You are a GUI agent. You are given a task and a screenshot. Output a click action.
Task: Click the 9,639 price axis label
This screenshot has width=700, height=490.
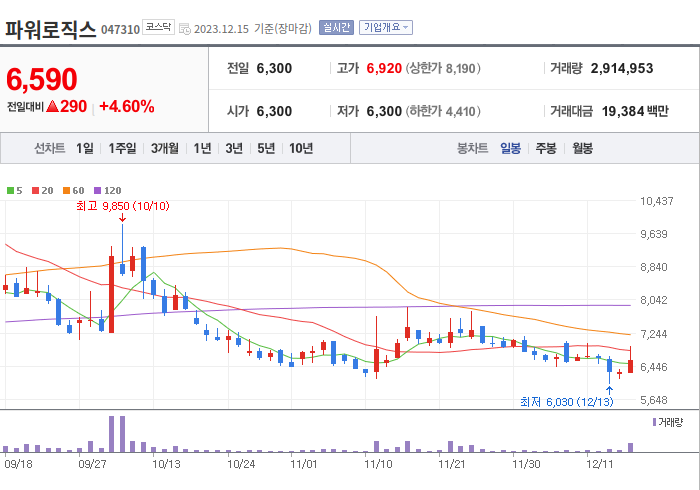click(654, 234)
